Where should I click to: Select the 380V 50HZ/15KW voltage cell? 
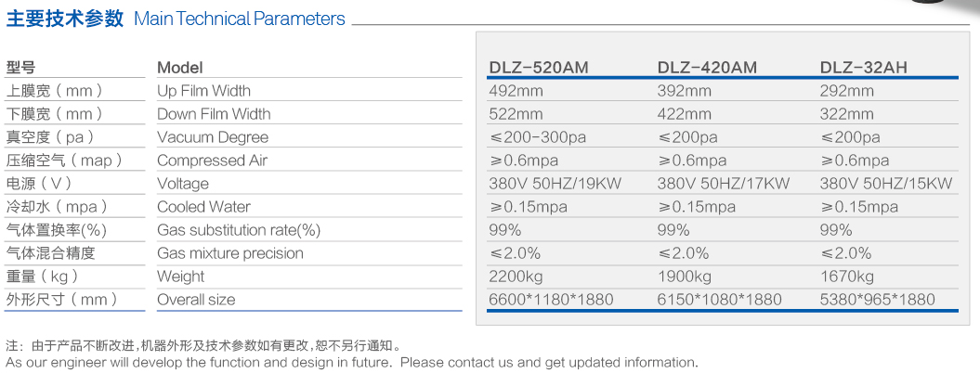coord(886,184)
